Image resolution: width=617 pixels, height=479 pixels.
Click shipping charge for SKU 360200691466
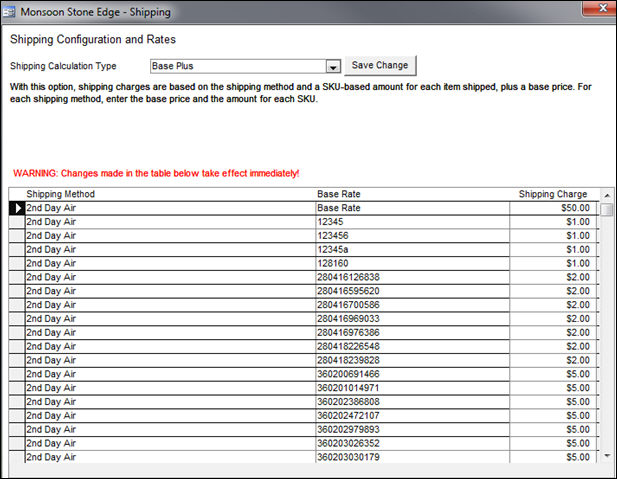[x=554, y=374]
